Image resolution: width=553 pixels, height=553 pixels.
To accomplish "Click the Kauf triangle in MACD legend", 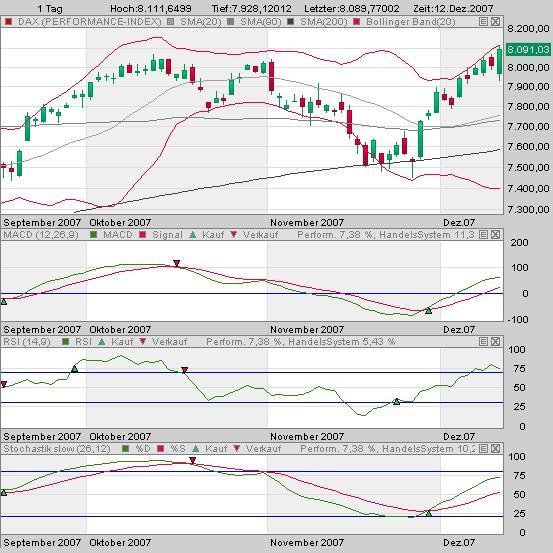I will [193, 235].
